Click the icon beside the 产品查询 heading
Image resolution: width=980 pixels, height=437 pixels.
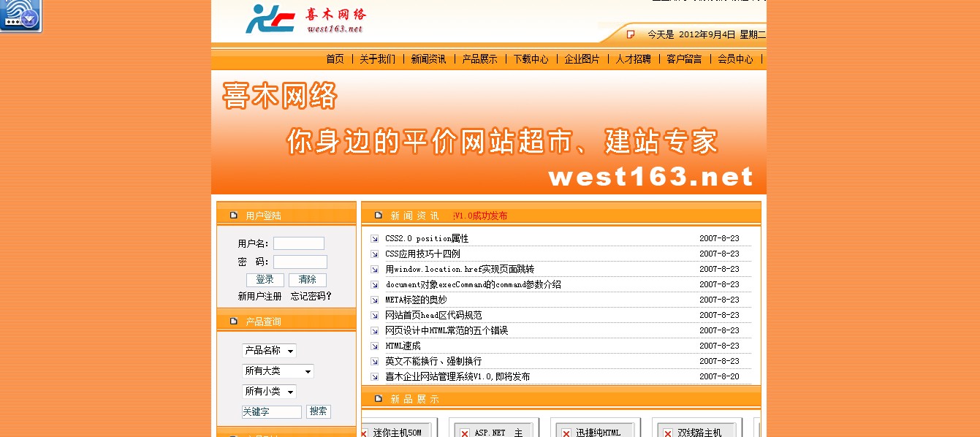click(x=234, y=322)
